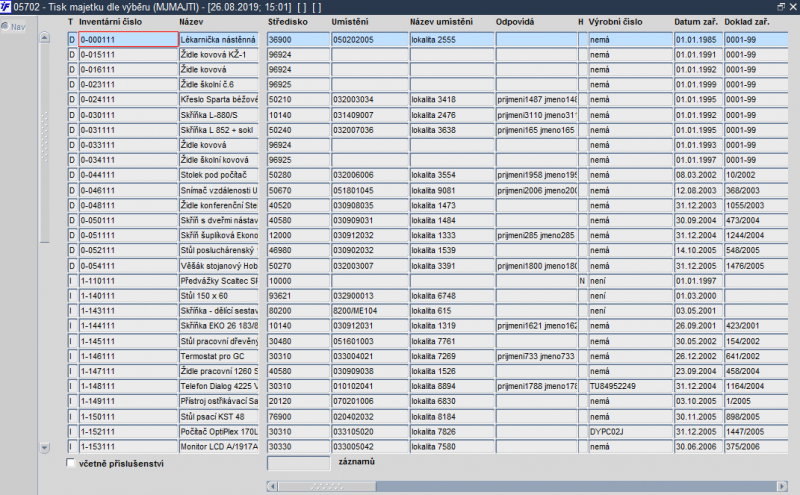The image size is (800, 495).
Task: Click 'Telefon Dialog 4225 V' name cell
Action: pyautogui.click(x=219, y=386)
